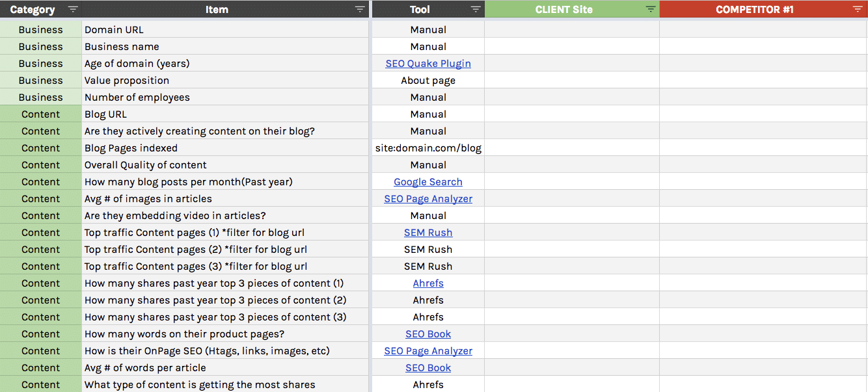Open the Ahrefs link for content shares
Image resolution: width=868 pixels, height=392 pixels.
(427, 283)
